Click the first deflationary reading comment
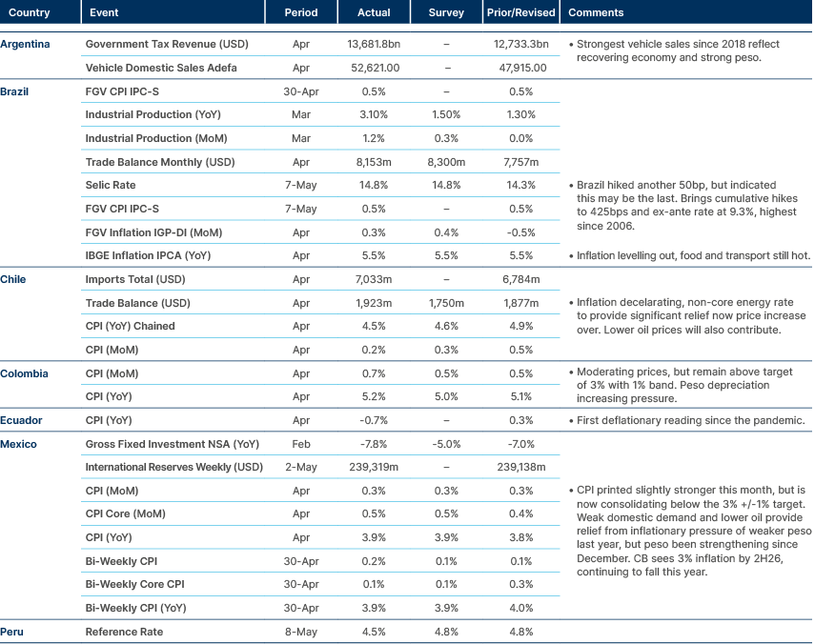This screenshot has height=644, width=815. [686, 421]
